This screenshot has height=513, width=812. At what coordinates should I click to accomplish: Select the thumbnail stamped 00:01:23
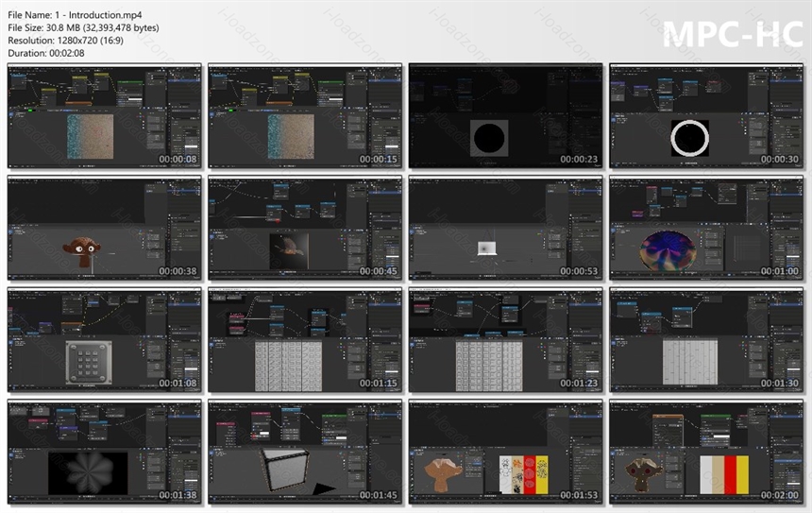point(505,340)
